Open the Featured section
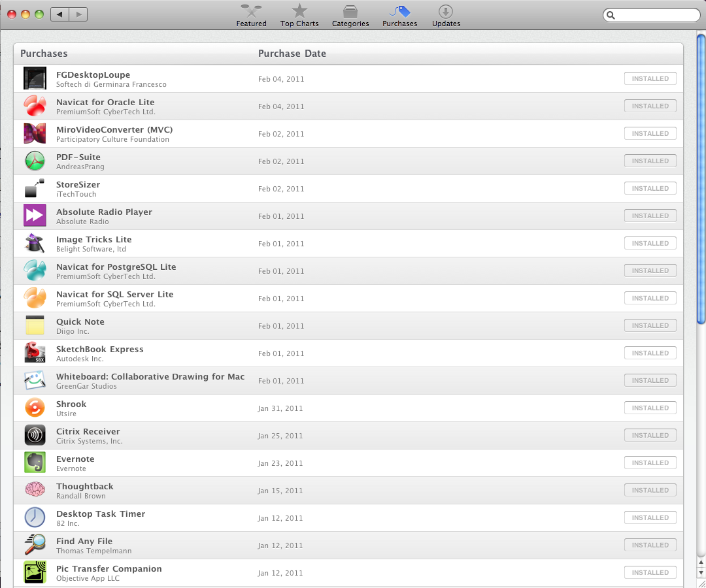 point(251,16)
